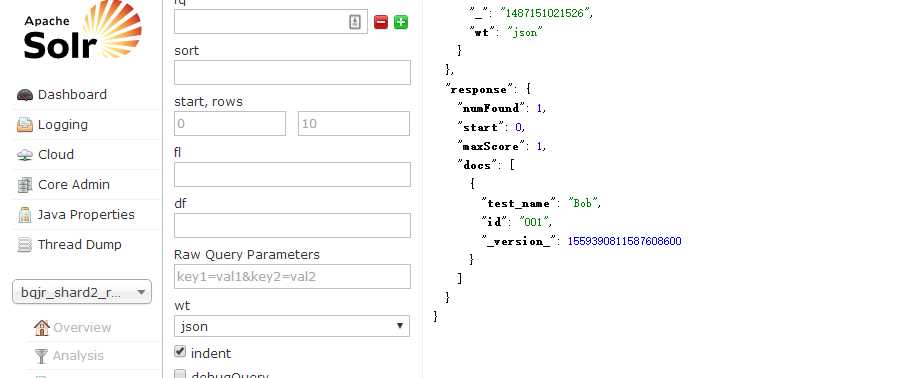Add fq filter with green plus icon
The width and height of the screenshot is (899, 378).
(x=401, y=22)
